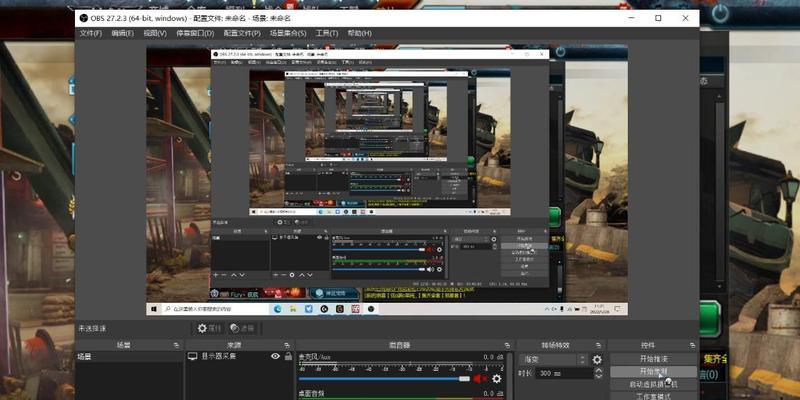
Task: Click the 启动虚拟摄像机 button
Action: [x=654, y=384]
